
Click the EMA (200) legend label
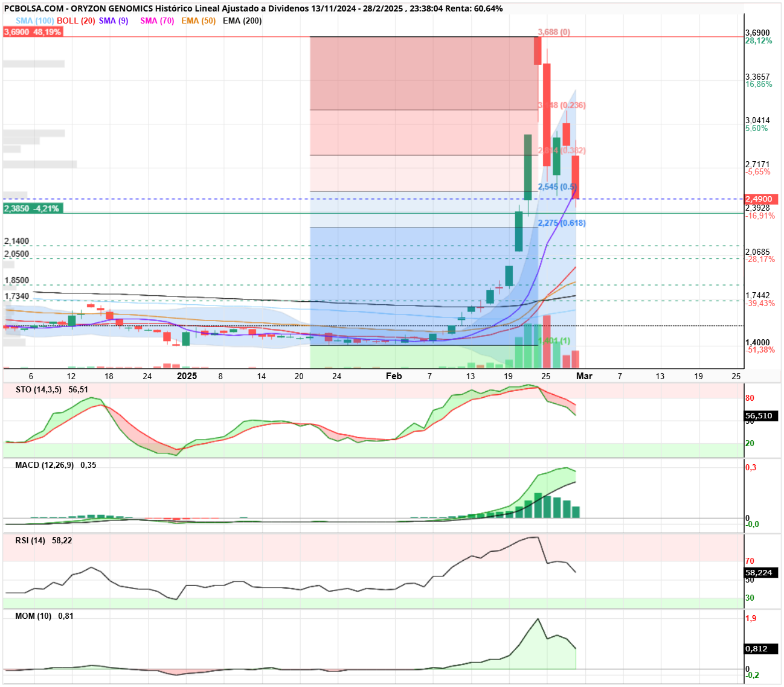click(x=242, y=21)
